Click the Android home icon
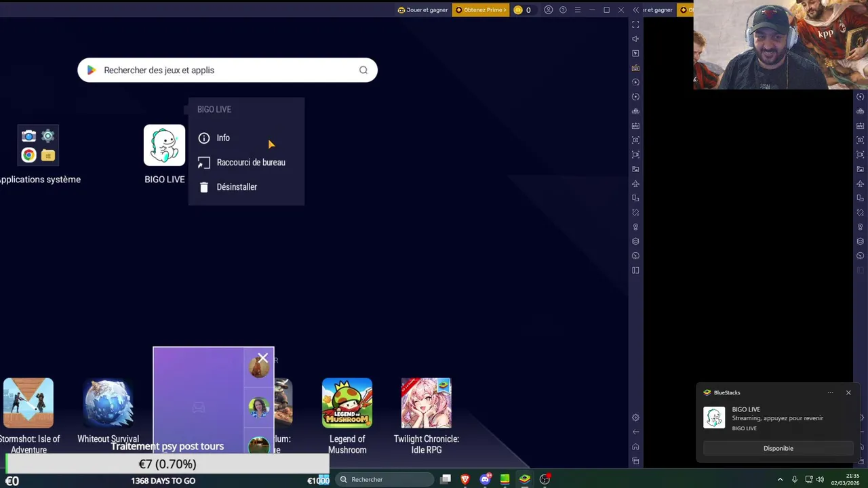Image resolution: width=868 pixels, height=488 pixels. 635,447
